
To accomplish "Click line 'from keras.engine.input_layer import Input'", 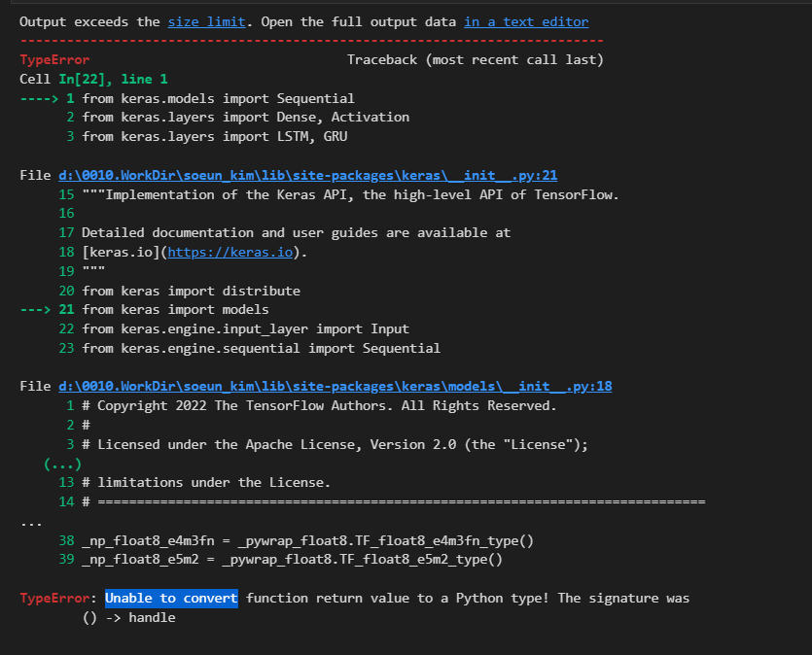I will pyautogui.click(x=245, y=329).
